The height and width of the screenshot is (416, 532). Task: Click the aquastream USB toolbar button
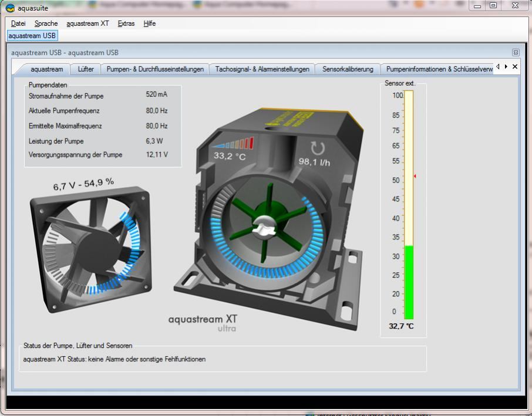tap(32, 36)
